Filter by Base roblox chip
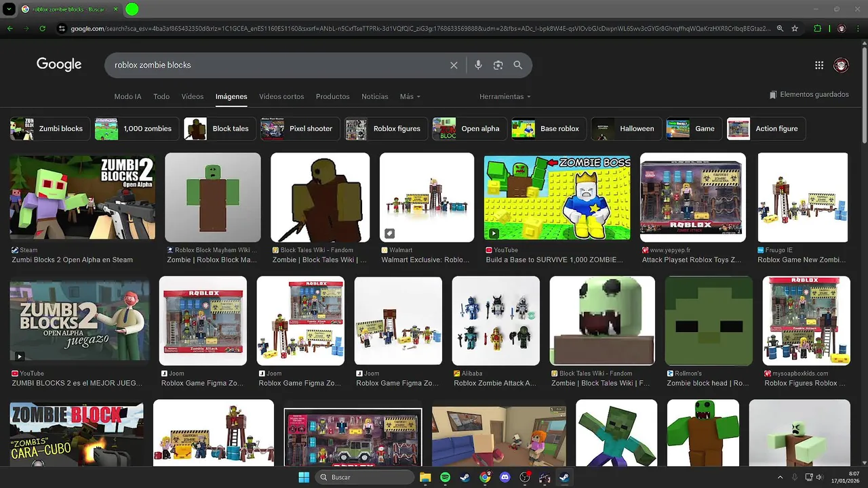This screenshot has width=868, height=488. click(549, 128)
